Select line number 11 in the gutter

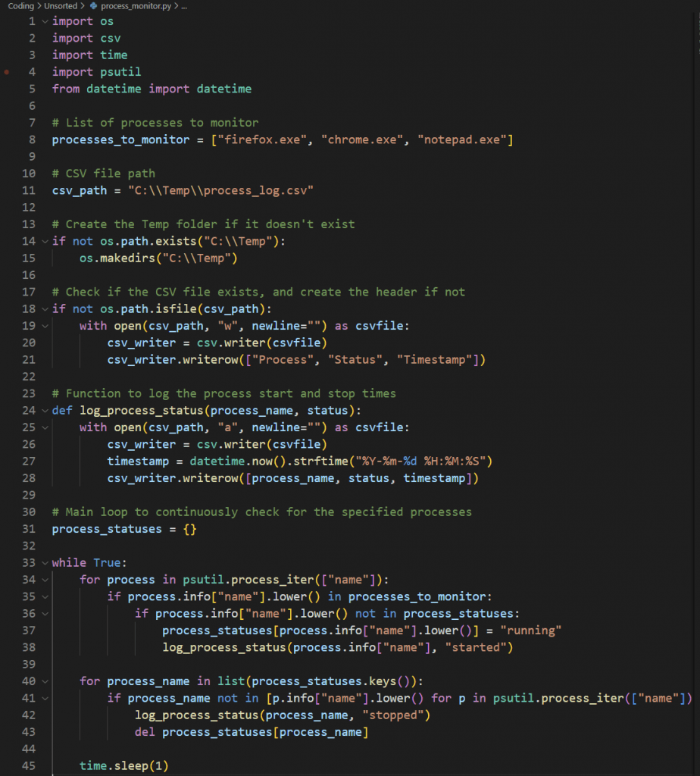tap(29, 190)
